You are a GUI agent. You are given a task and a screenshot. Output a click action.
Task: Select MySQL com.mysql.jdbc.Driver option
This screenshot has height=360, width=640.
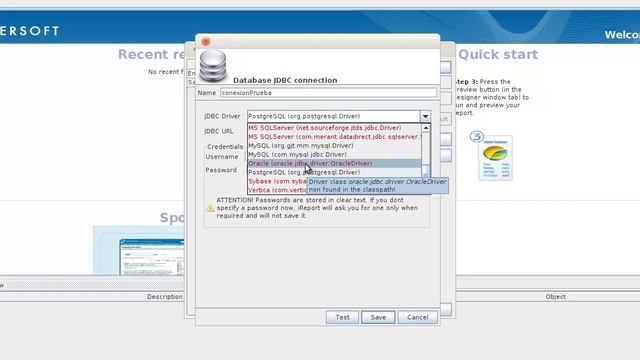[334, 155]
